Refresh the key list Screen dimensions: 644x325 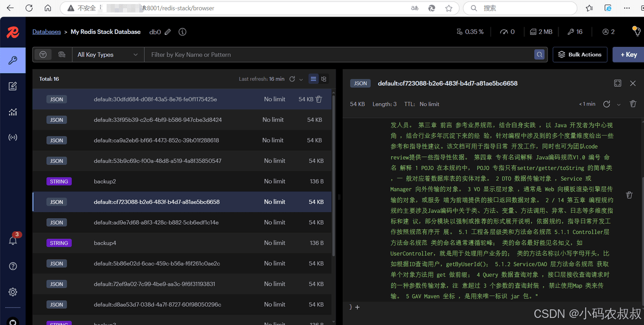pyautogui.click(x=292, y=79)
